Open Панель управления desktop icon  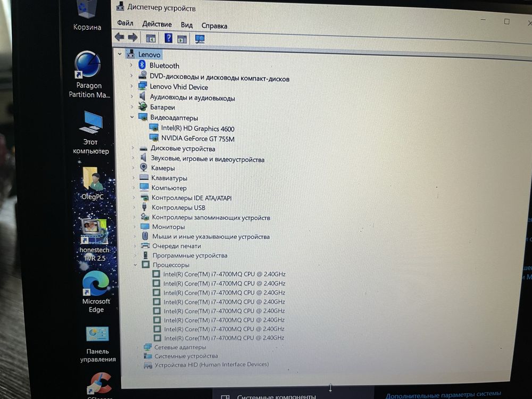98,344
